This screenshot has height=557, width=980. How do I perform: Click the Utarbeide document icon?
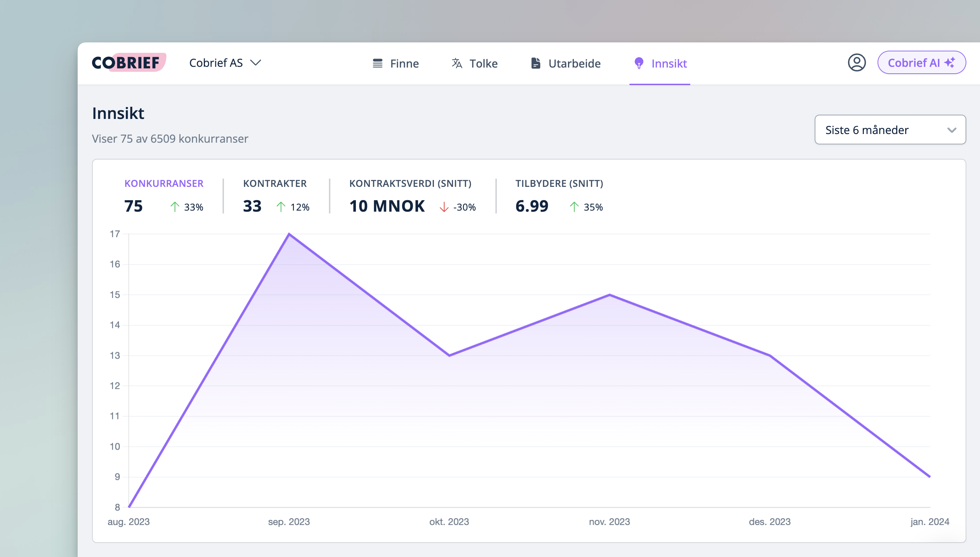coord(536,63)
